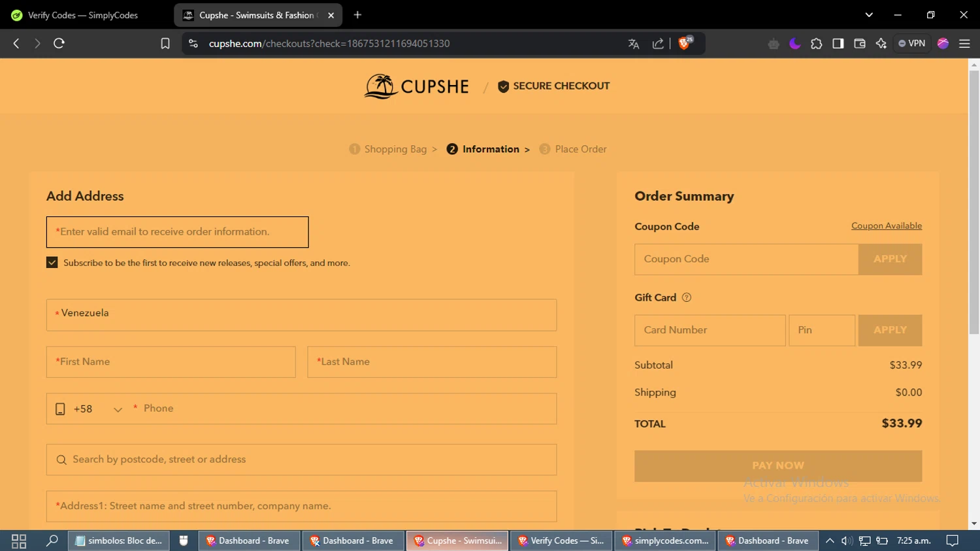
Task: Open Windows taskbar search
Action: [x=52, y=541]
